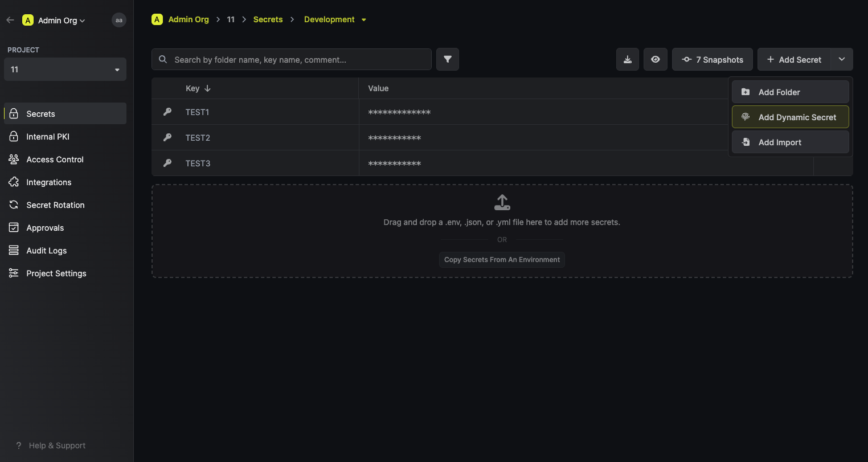Image resolution: width=868 pixels, height=462 pixels.
Task: Sort by Key column header
Action: [x=198, y=88]
